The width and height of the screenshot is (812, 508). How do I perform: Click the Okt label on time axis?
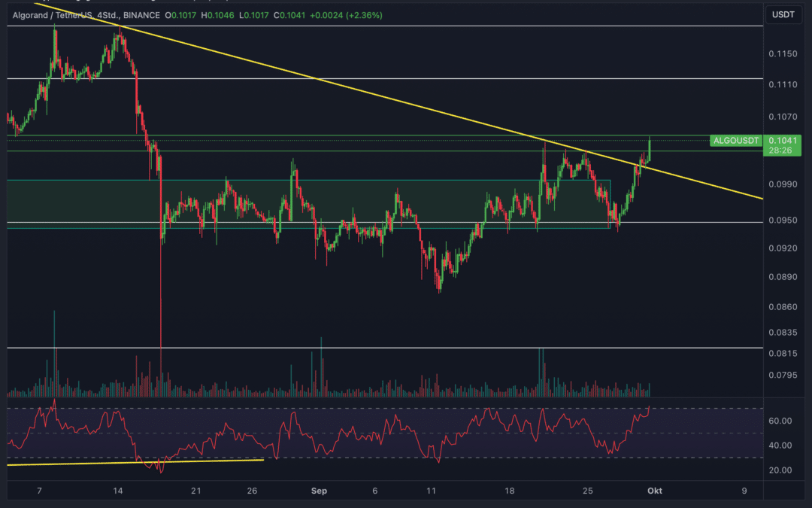point(655,491)
